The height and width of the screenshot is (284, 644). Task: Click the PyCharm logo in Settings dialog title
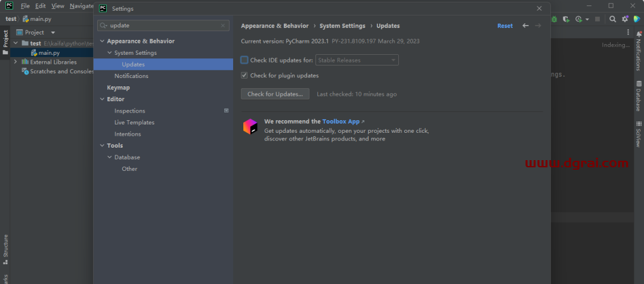(103, 8)
